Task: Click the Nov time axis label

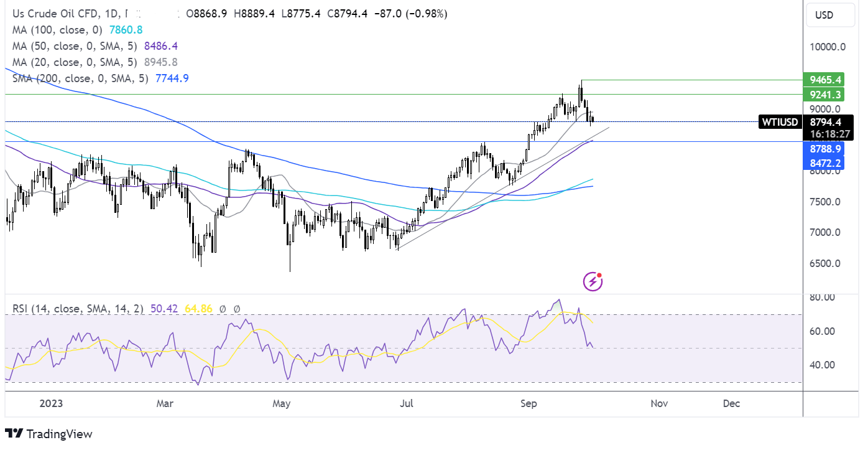Action: pos(659,403)
